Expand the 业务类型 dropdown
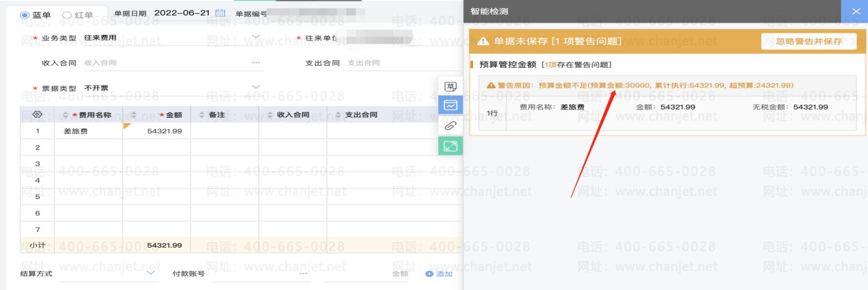The image size is (868, 290). click(x=256, y=37)
